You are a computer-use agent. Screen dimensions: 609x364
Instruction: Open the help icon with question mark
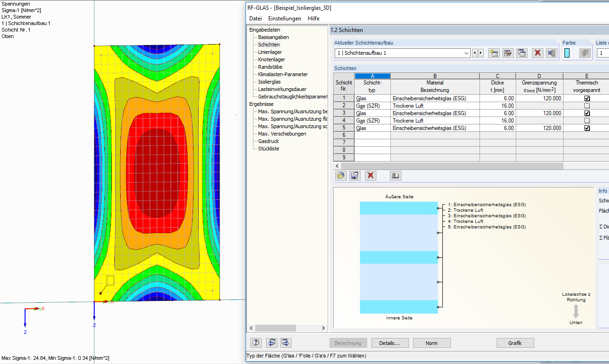pyautogui.click(x=255, y=343)
